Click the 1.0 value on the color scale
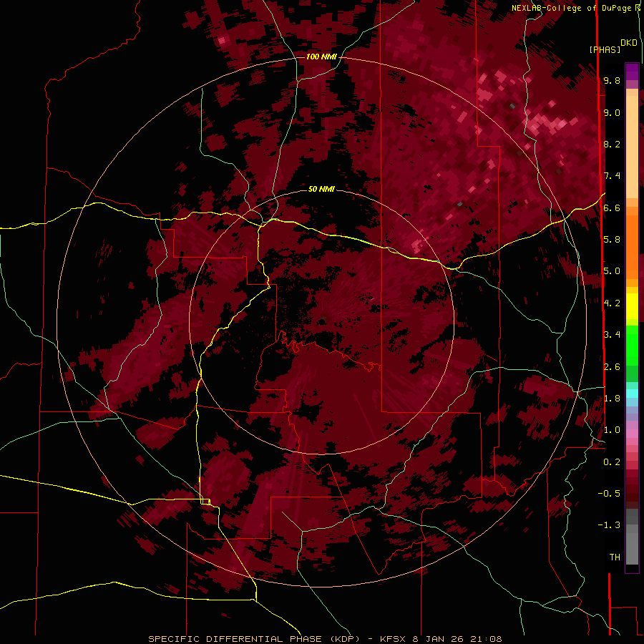 pos(612,430)
